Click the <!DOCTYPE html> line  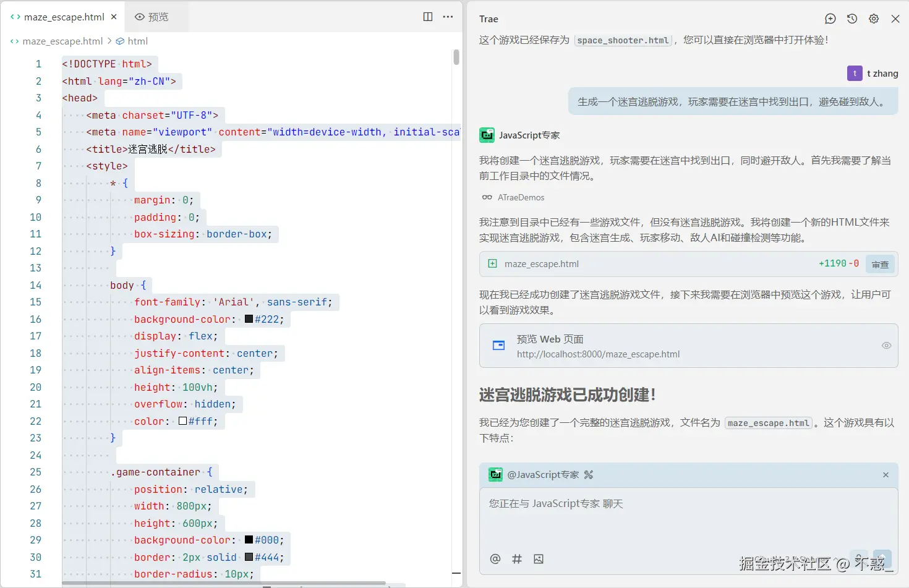pos(106,64)
